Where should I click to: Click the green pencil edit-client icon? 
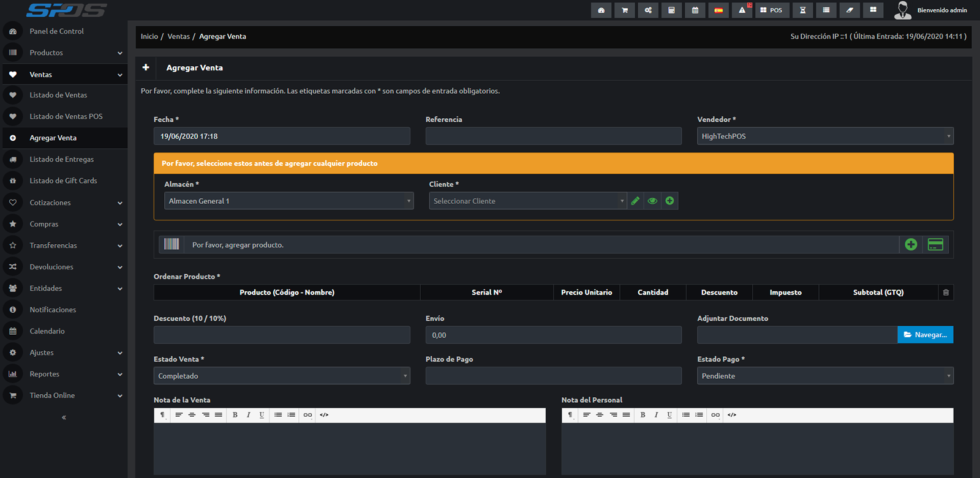point(635,201)
